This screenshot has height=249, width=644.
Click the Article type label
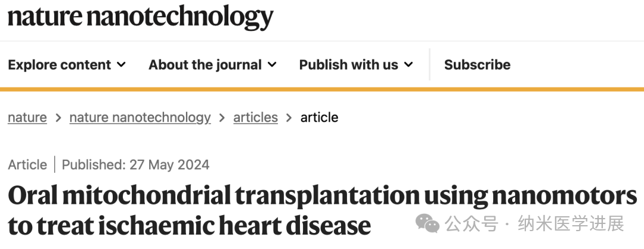[27, 164]
